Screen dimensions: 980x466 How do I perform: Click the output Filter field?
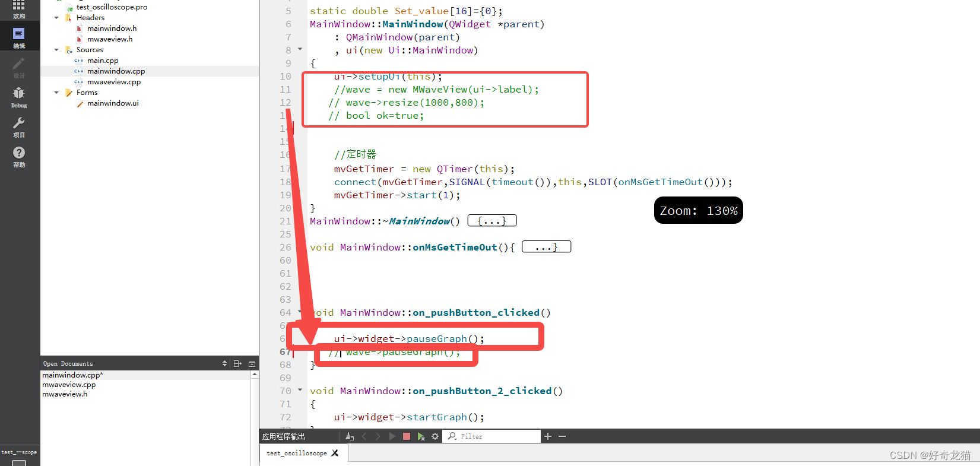pyautogui.click(x=492, y=436)
